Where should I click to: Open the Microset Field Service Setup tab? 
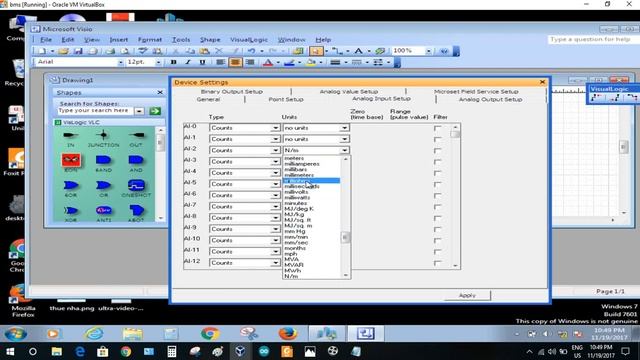[476, 91]
